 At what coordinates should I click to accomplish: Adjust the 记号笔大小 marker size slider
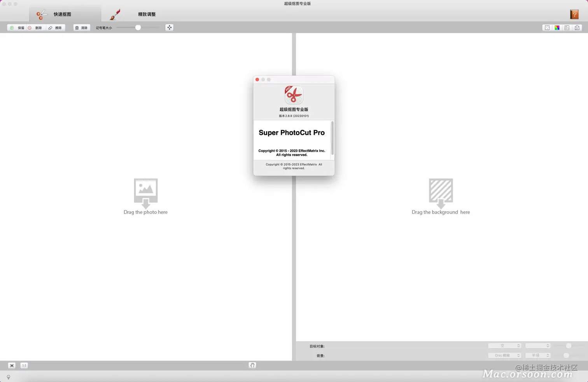point(138,28)
